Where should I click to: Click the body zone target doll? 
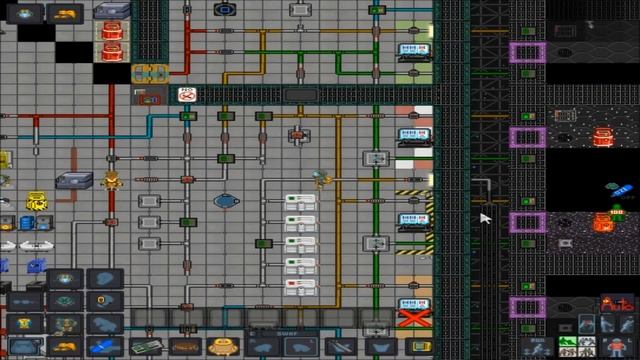pos(617,347)
